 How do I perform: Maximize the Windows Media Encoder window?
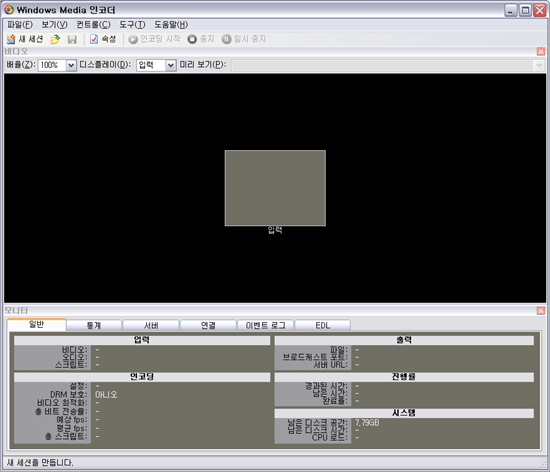pos(525,10)
